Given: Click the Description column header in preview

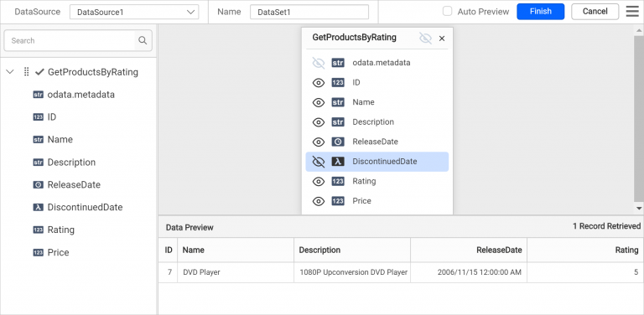Looking at the screenshot, I should pyautogui.click(x=352, y=250).
